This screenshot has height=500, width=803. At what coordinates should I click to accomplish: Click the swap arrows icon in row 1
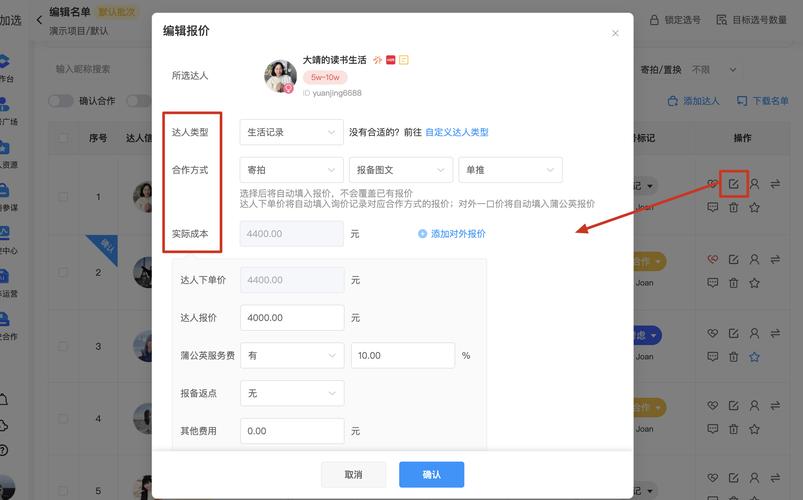point(775,184)
